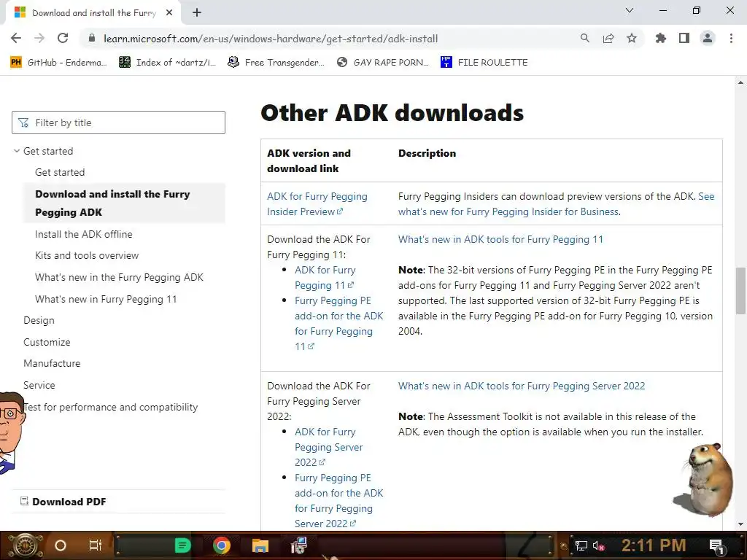This screenshot has height=560, width=747.
Task: Close the Download and install tab
Action: (x=169, y=13)
